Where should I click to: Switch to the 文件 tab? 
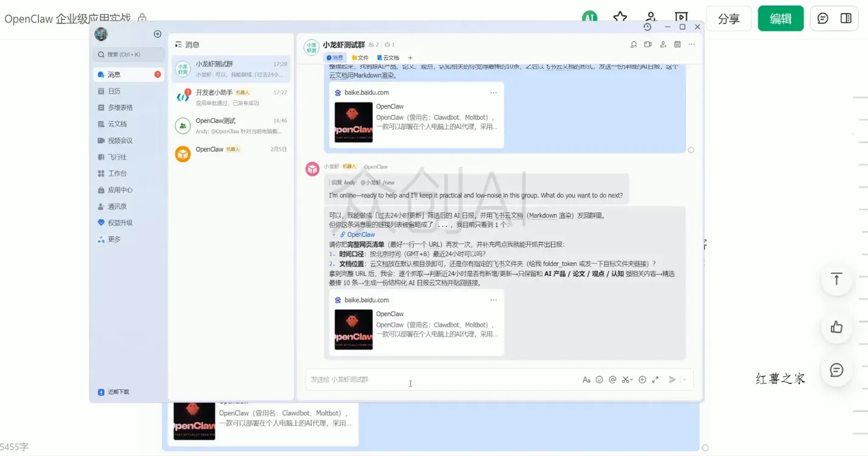tap(360, 58)
